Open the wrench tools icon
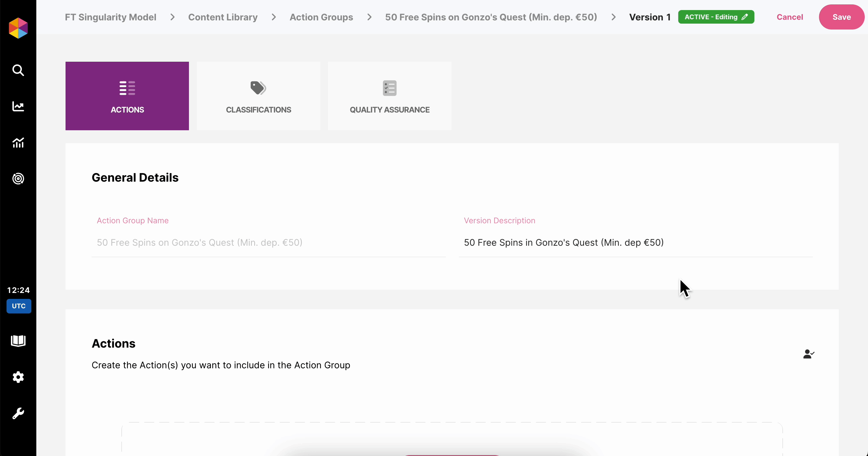The width and height of the screenshot is (868, 456). (x=18, y=413)
